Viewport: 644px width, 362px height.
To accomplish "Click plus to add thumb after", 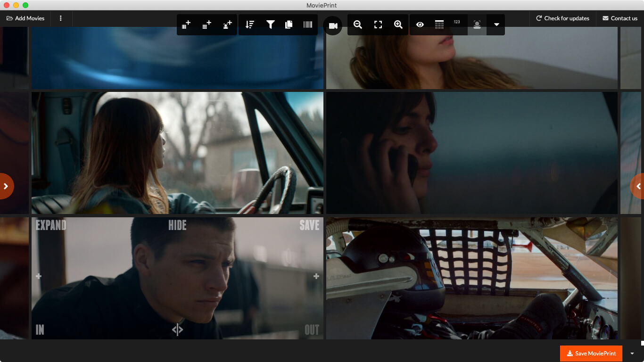I will [316, 276].
